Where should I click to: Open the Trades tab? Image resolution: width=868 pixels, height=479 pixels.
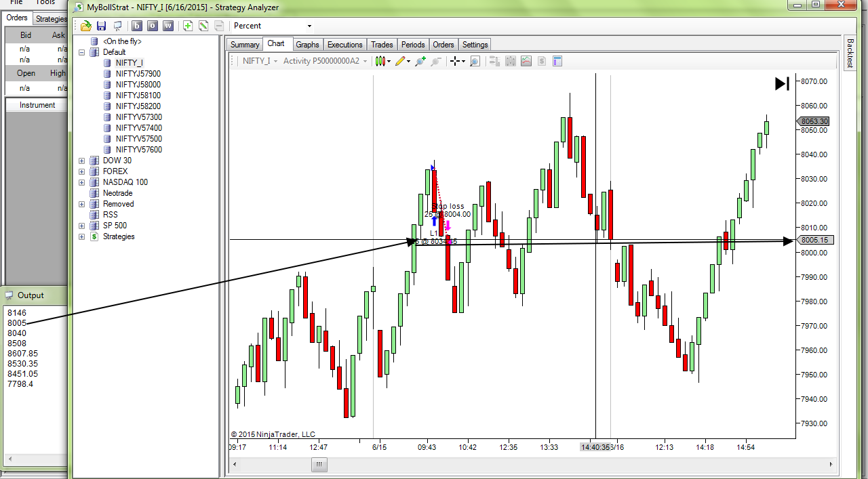[x=382, y=45]
